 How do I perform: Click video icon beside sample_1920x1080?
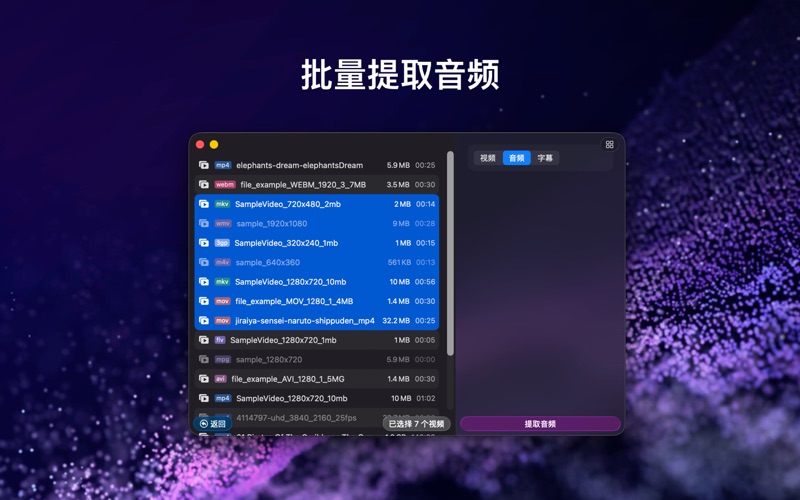[x=204, y=223]
